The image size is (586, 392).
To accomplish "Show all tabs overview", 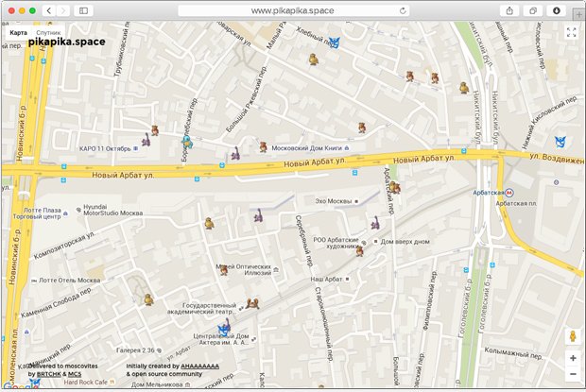I will (533, 10).
